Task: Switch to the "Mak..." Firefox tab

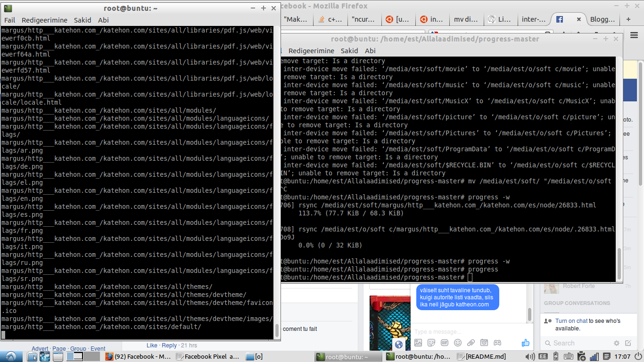Action: click(x=296, y=19)
